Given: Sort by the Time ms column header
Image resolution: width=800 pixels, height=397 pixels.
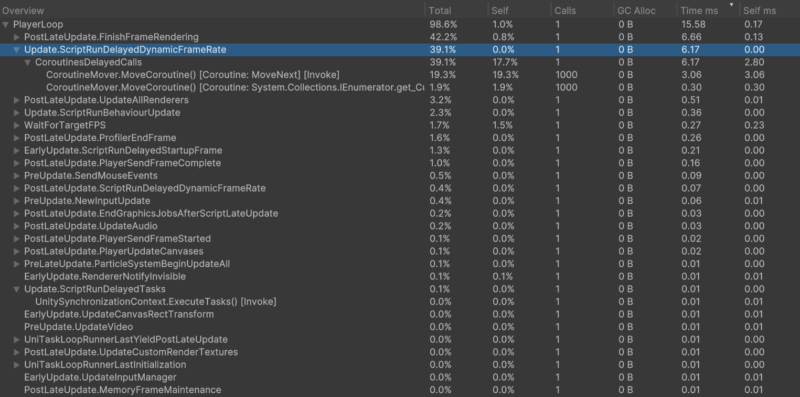Looking at the screenshot, I should (708, 10).
